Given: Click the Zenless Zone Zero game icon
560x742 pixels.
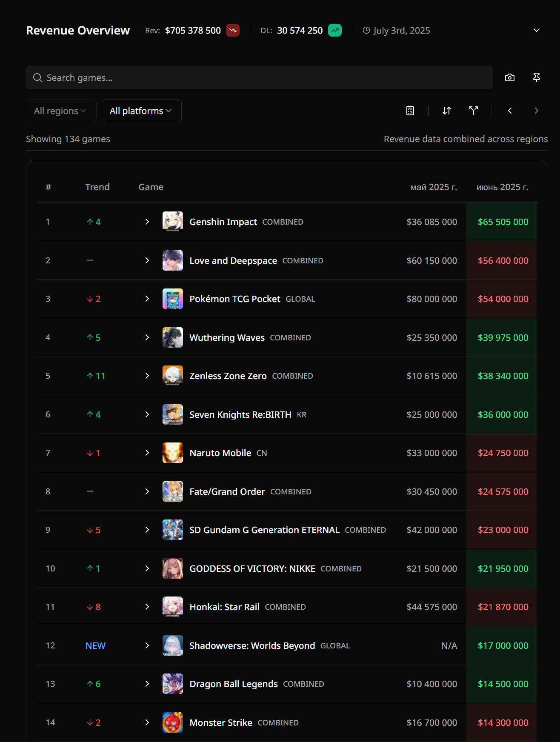Looking at the screenshot, I should (x=173, y=376).
